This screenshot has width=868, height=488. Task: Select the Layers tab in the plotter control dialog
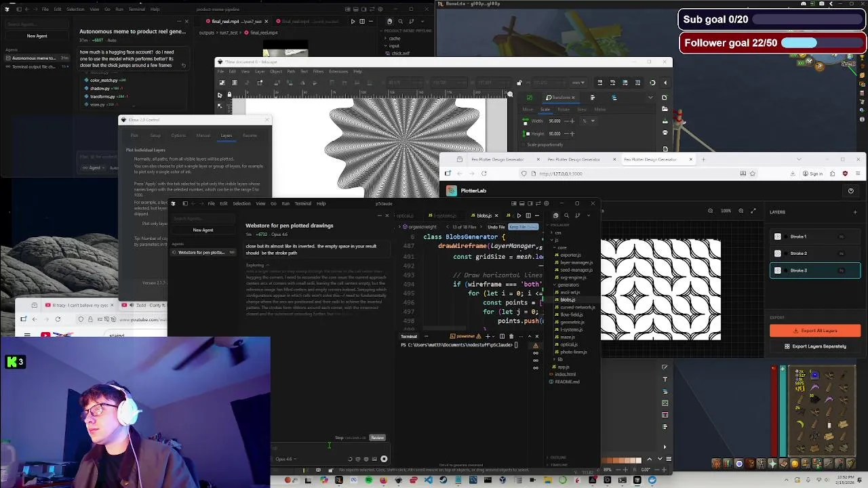click(x=226, y=136)
